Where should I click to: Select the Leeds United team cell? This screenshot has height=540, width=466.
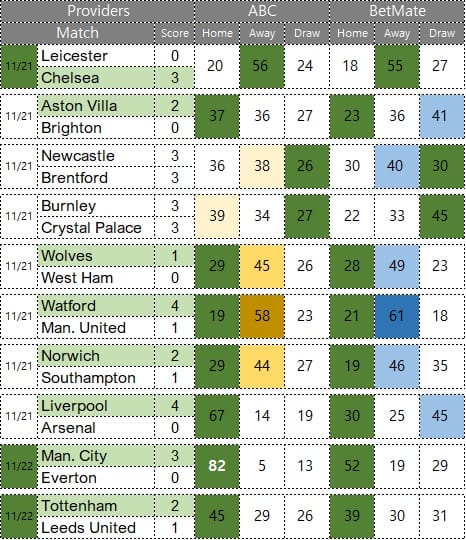(96, 528)
